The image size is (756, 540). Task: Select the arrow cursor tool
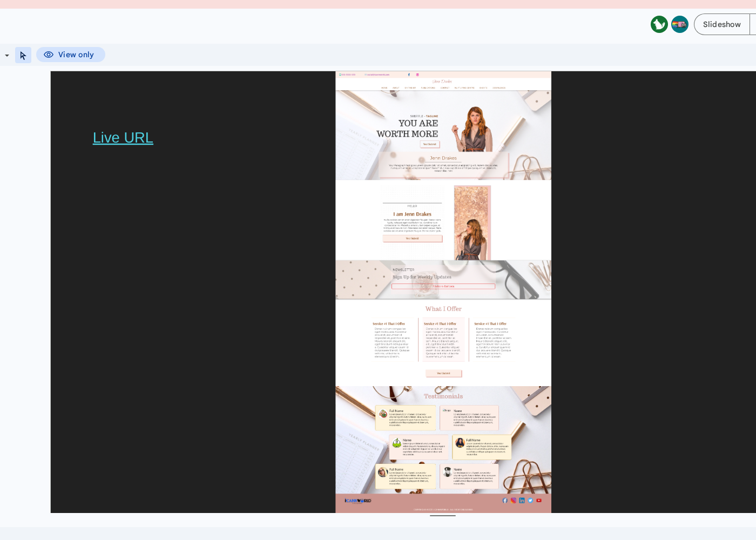tap(23, 55)
